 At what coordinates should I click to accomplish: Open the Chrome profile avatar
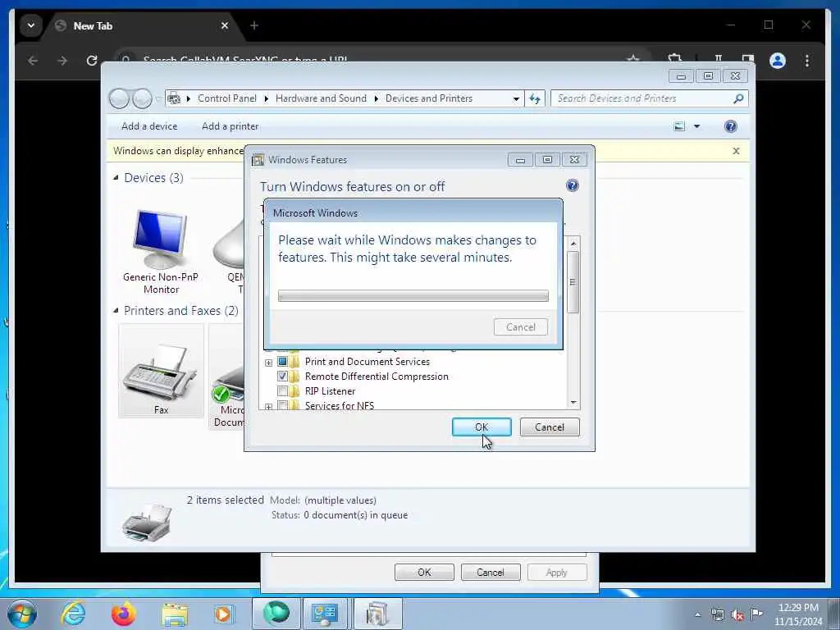pyautogui.click(x=778, y=61)
